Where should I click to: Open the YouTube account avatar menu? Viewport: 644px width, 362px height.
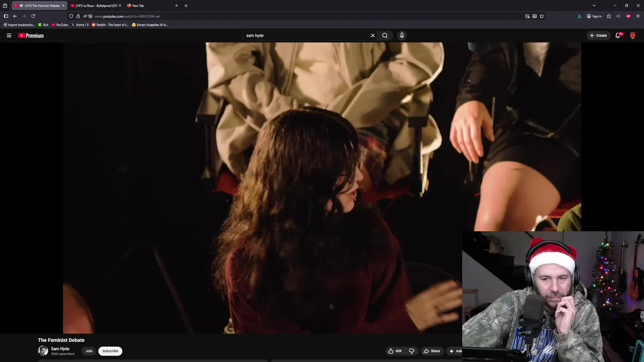tap(632, 35)
